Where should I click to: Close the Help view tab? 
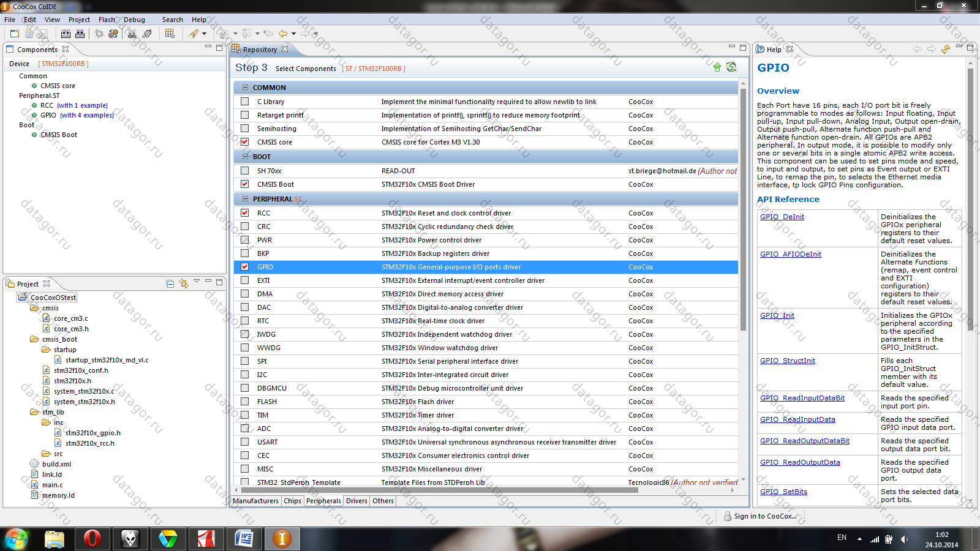pyautogui.click(x=790, y=49)
